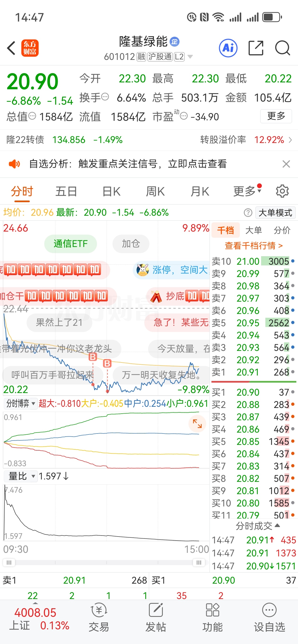
Task: Tap the share export icon
Action: tap(256, 48)
